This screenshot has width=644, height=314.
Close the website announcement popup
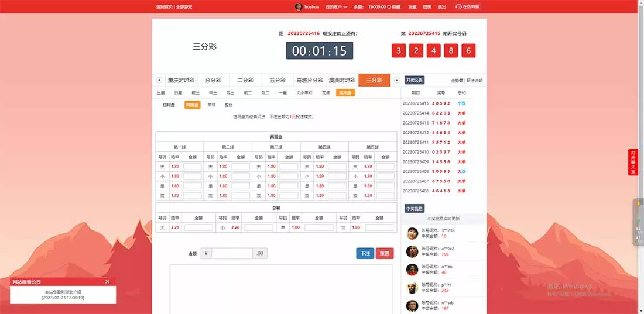click(x=107, y=281)
